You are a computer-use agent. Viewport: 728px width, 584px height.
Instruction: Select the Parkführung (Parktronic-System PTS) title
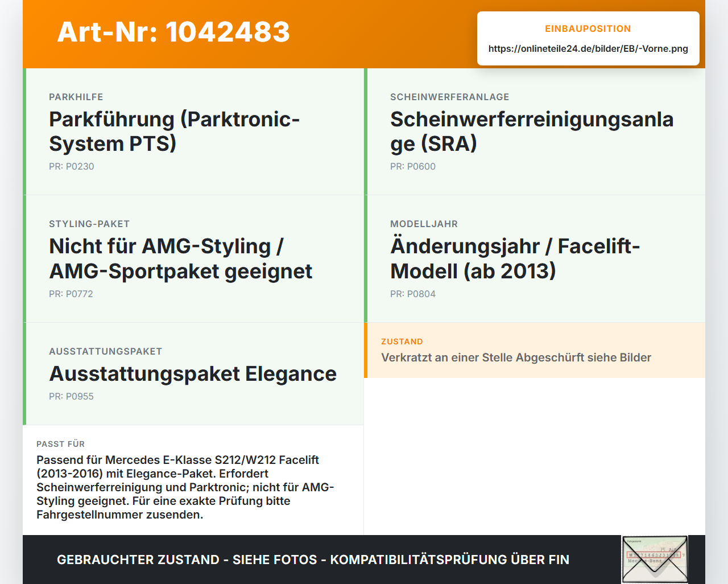click(x=175, y=131)
